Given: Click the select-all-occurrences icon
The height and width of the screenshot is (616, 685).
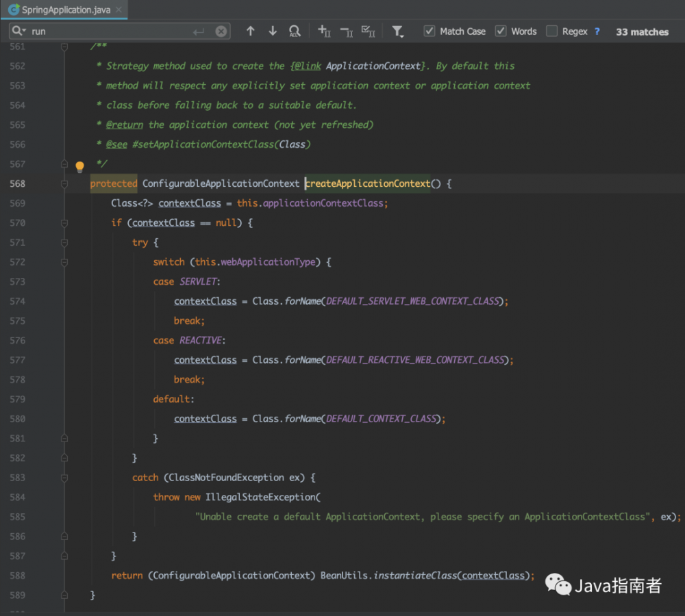Looking at the screenshot, I should 368,31.
